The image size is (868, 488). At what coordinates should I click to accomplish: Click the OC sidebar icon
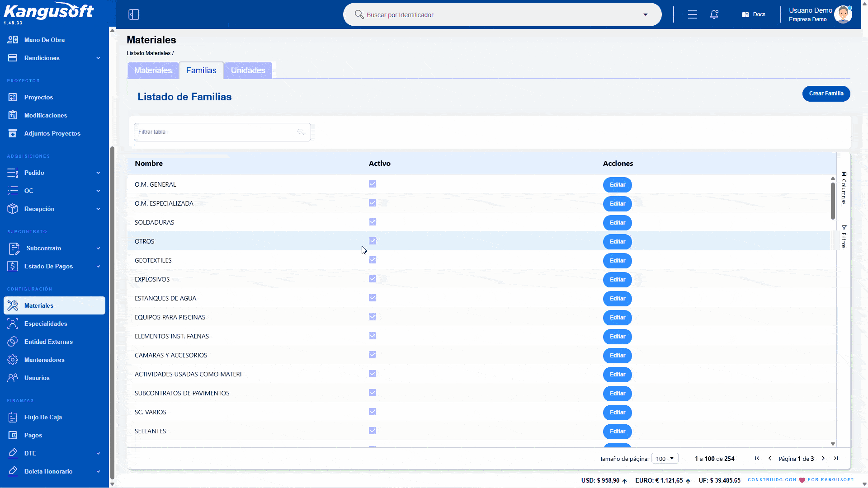click(x=13, y=191)
